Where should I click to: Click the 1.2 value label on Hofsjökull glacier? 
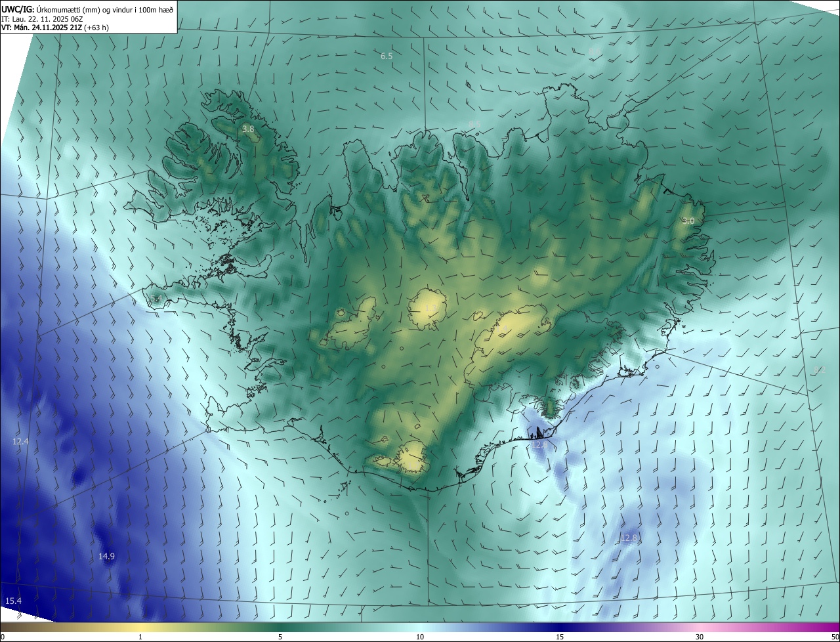coord(431,307)
